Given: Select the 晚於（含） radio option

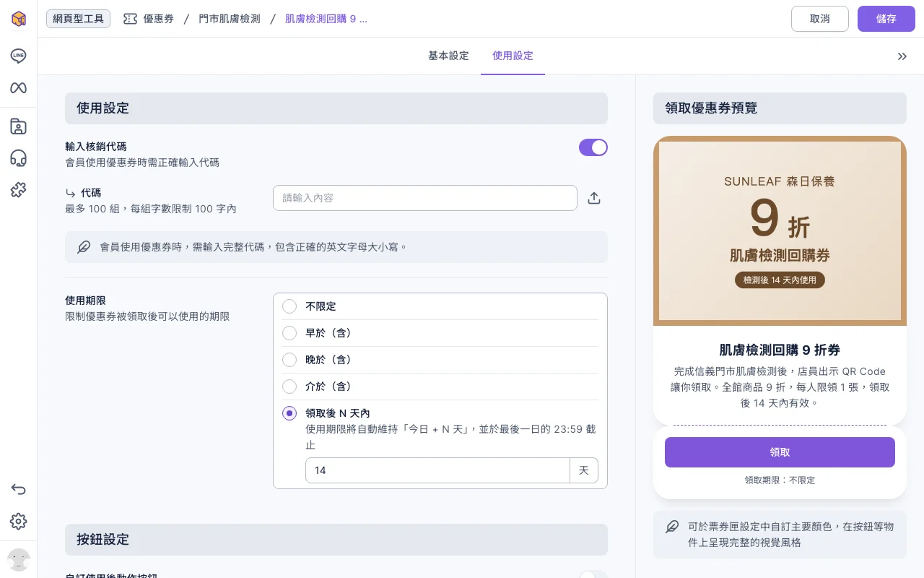Looking at the screenshot, I should coord(289,360).
